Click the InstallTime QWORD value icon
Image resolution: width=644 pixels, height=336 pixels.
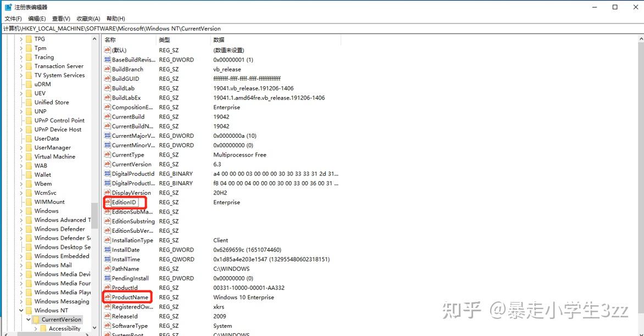click(x=107, y=259)
